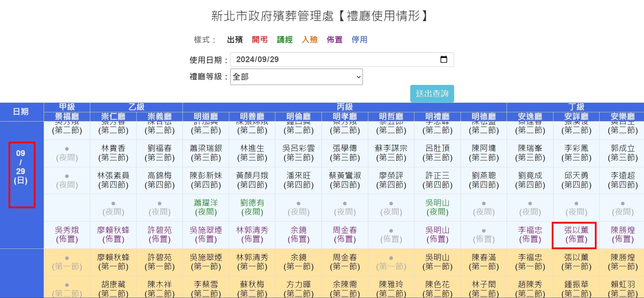This screenshot has width=644, height=298.
Task: Click the 崇義廳 column header
Action: (160, 116)
